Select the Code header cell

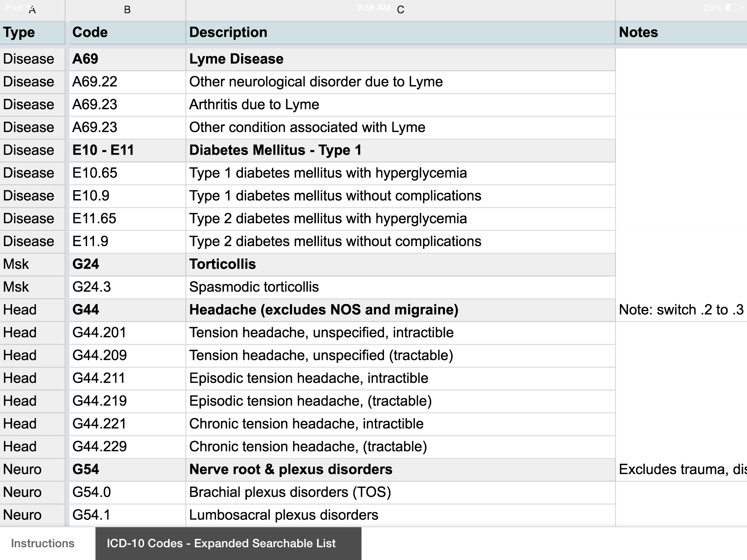[90, 32]
